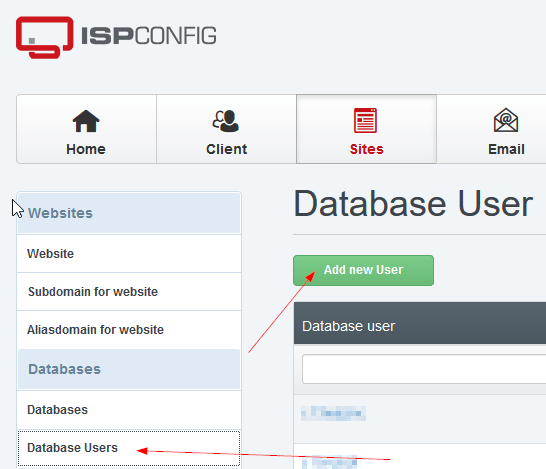Switch to the Home tab label
This screenshot has width=546, height=469.
pyautogui.click(x=86, y=149)
